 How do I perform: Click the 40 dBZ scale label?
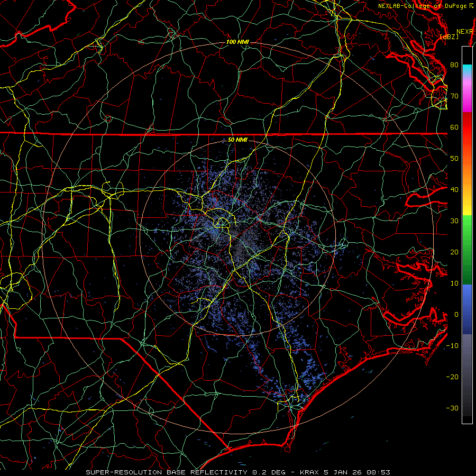(454, 190)
